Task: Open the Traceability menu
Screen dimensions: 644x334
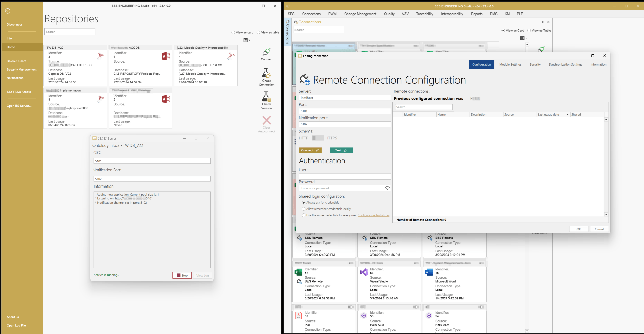Action: click(x=424, y=14)
